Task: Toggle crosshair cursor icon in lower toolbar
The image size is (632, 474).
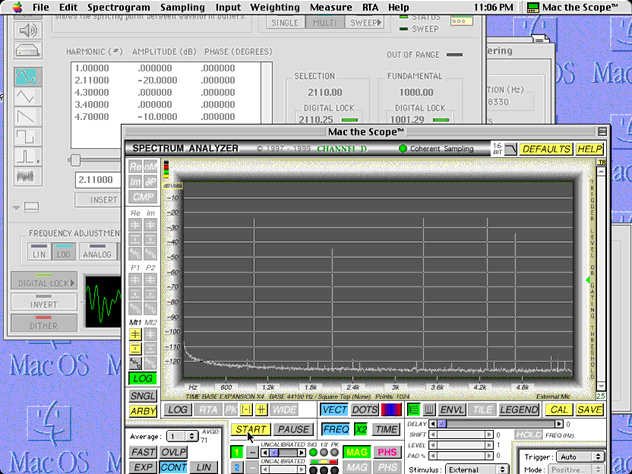Action: 262,410
